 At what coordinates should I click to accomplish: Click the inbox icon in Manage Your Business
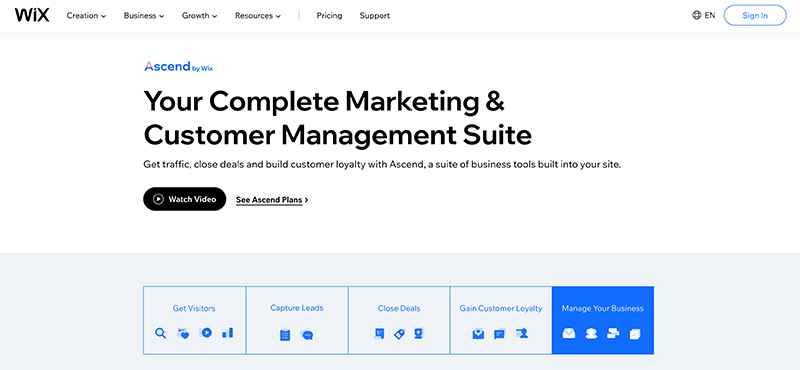click(569, 334)
